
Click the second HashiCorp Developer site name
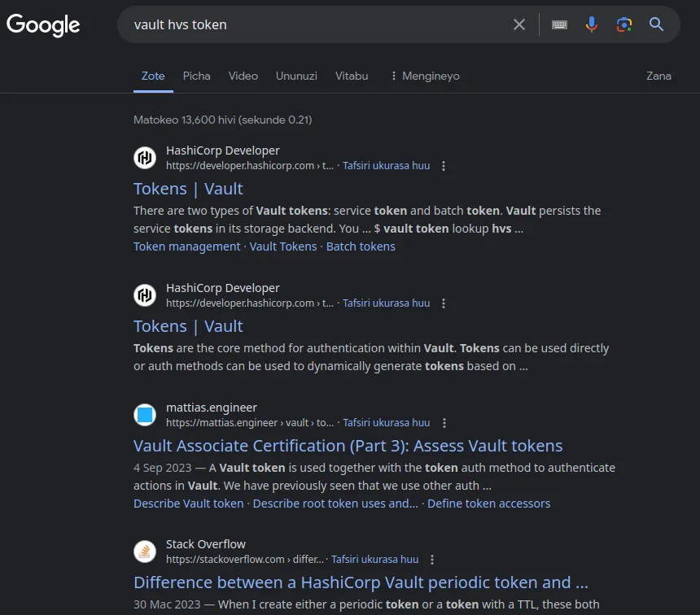[223, 288]
